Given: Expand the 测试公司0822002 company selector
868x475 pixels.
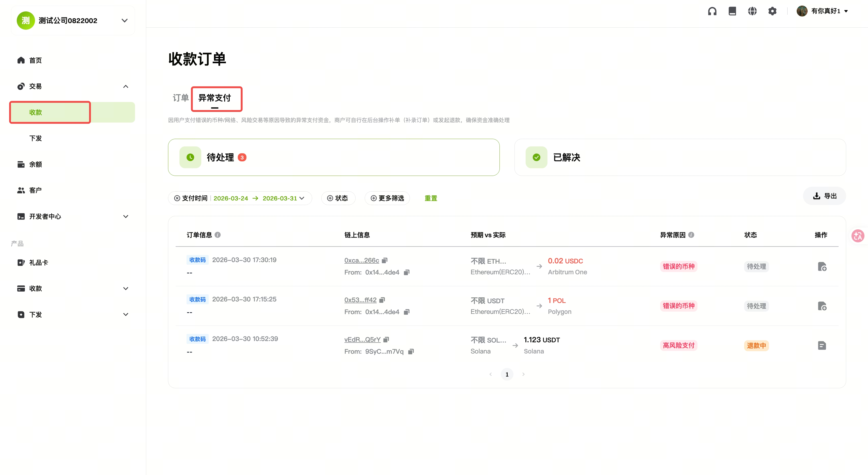Looking at the screenshot, I should 124,21.
